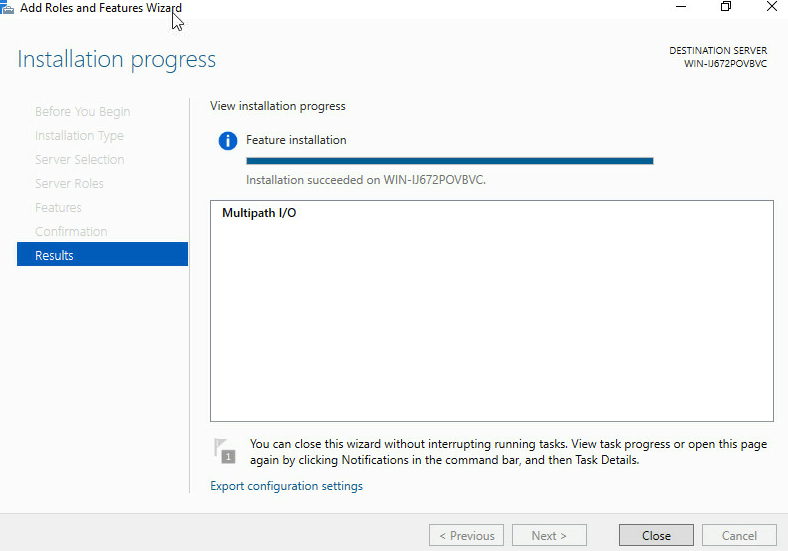The height and width of the screenshot is (551, 788).
Task: Select the Server Roles step
Action: point(69,183)
